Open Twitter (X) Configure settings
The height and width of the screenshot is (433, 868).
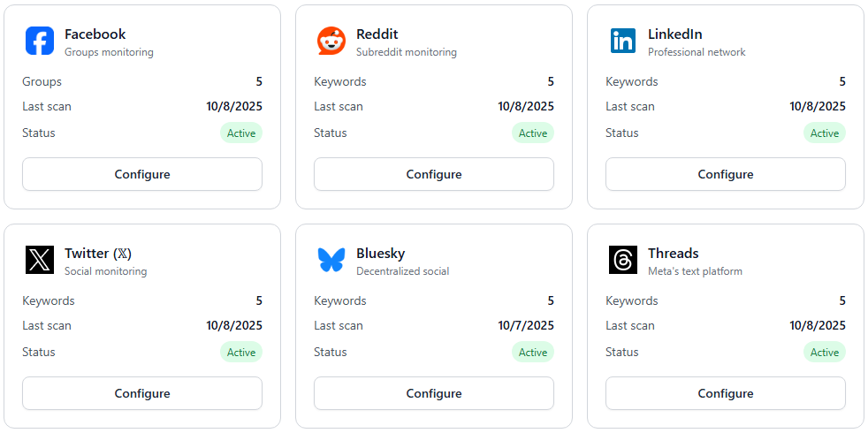pyautogui.click(x=142, y=393)
